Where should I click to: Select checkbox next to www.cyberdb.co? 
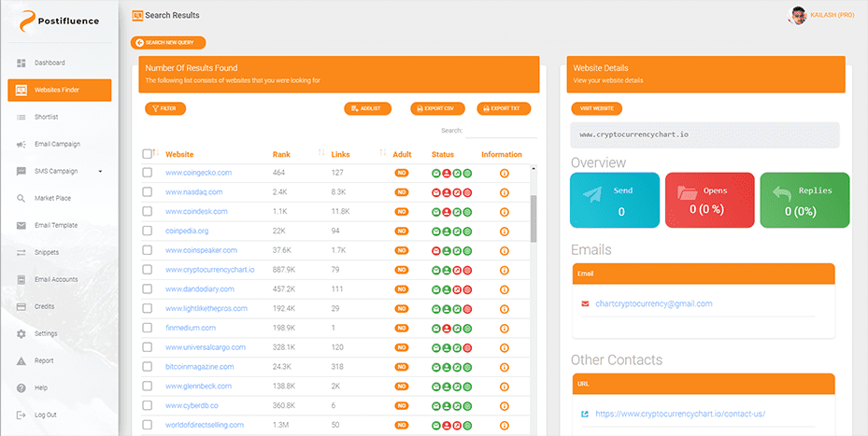tap(147, 406)
